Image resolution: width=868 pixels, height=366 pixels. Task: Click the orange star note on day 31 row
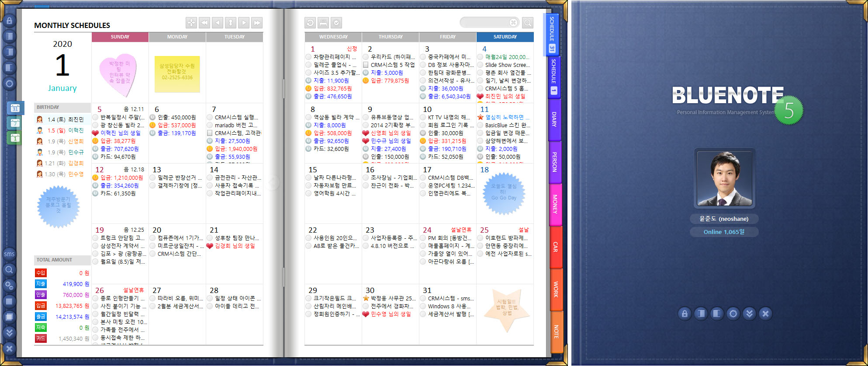pos(507,310)
